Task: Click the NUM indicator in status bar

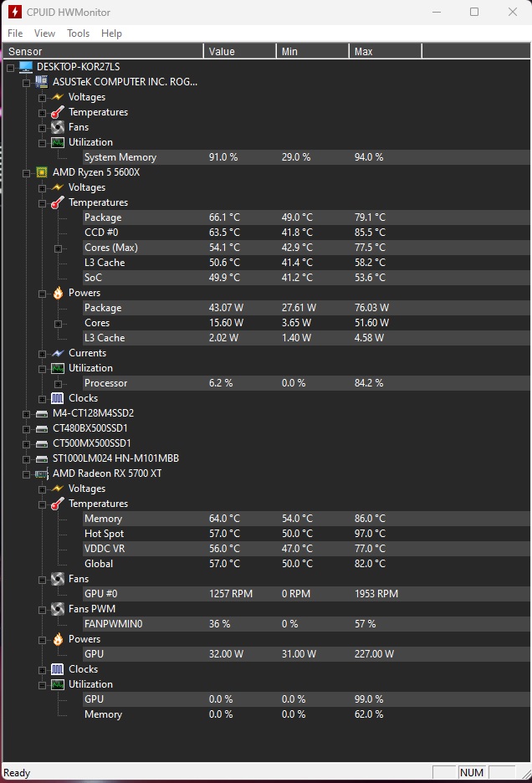Action: [472, 772]
